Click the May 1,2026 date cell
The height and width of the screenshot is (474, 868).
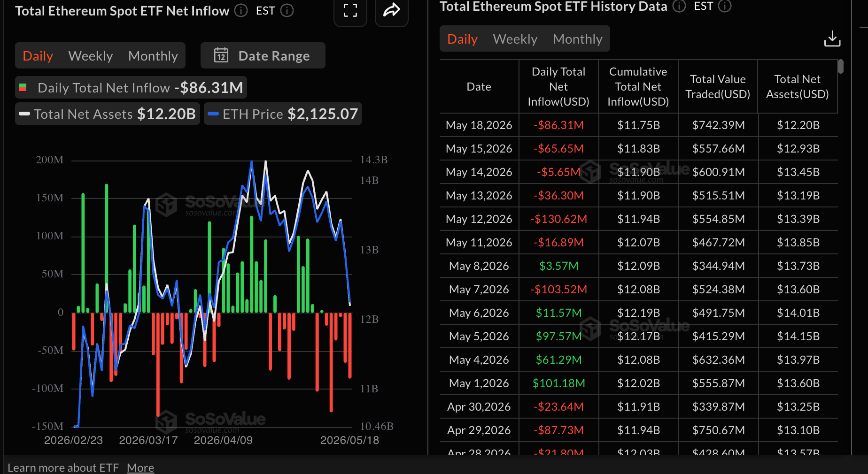(479, 383)
